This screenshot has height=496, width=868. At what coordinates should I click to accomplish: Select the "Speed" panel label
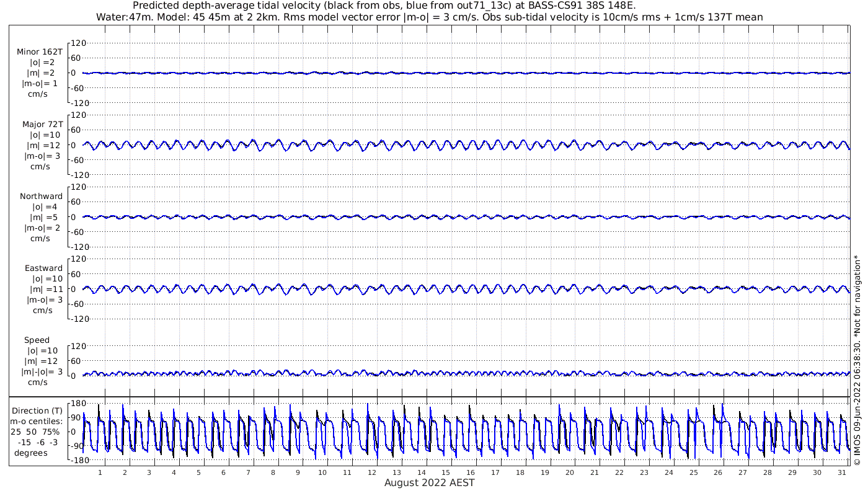coord(37,340)
